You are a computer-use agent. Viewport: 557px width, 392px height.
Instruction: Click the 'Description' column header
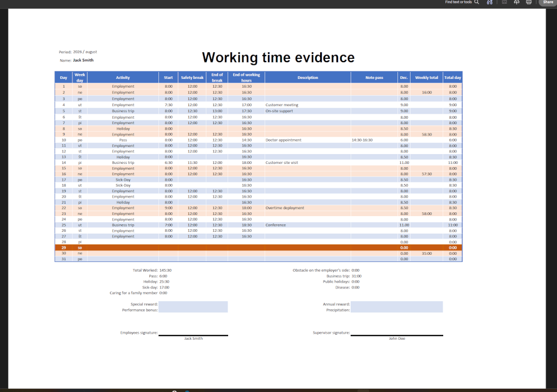308,77
